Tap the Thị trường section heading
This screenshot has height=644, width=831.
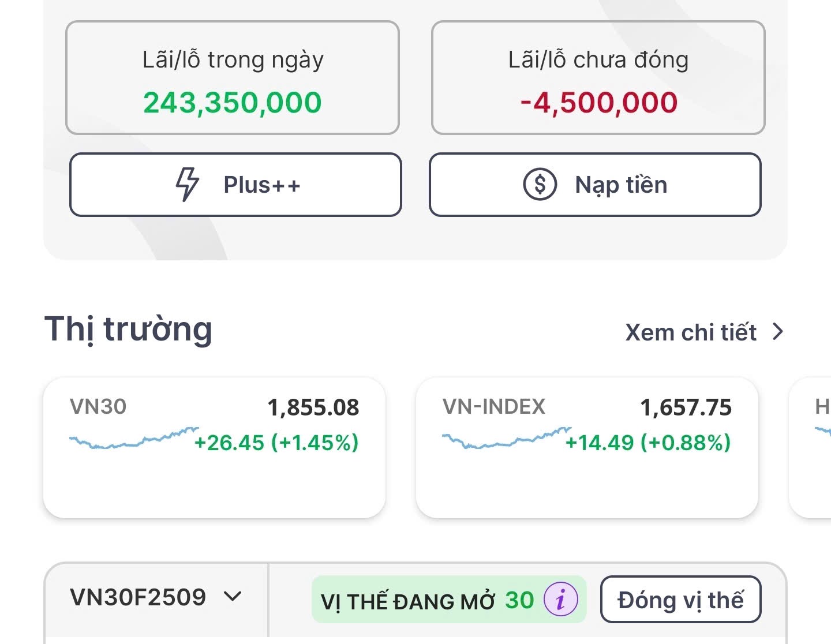click(129, 330)
